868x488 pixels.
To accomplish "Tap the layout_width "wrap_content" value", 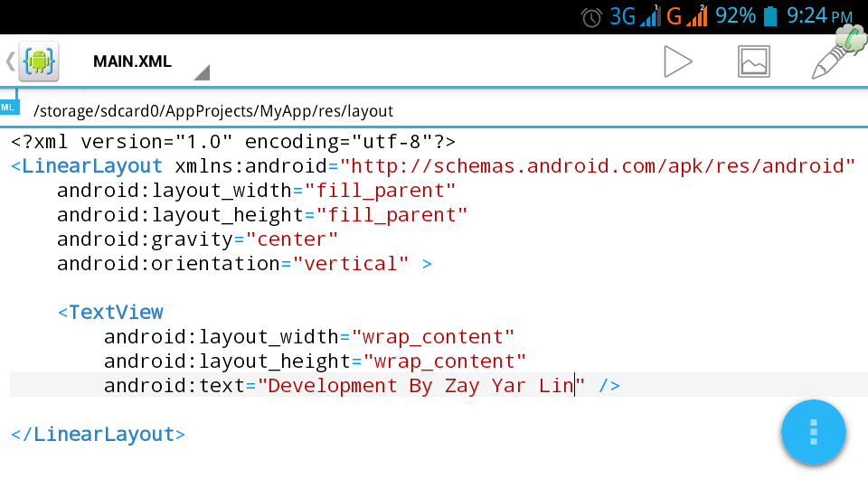I will pos(433,337).
